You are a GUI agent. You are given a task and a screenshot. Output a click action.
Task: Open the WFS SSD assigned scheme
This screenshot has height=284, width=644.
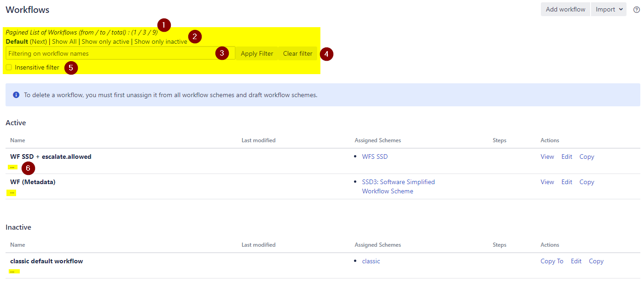[x=375, y=156]
